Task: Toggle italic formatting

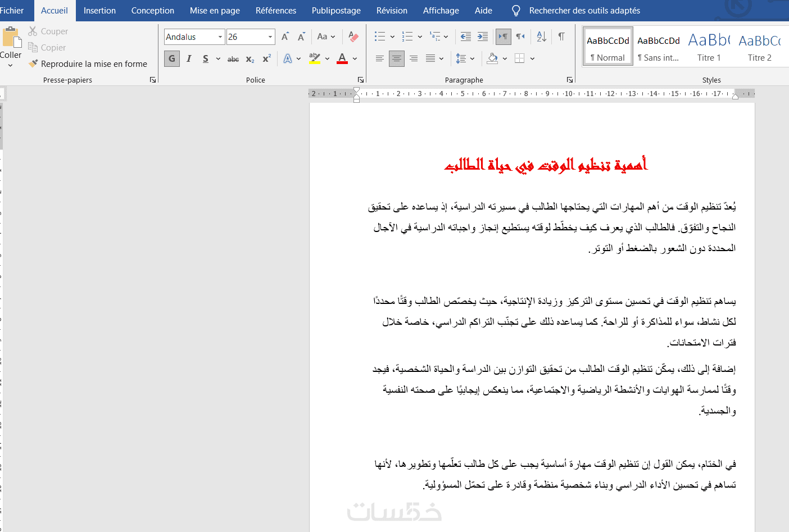Action: 189,58
